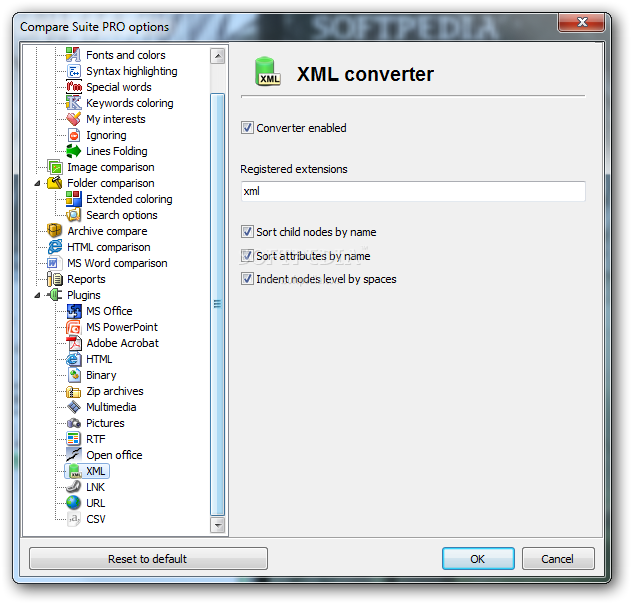This screenshot has height=604, width=632.
Task: Click the Open office plugin icon
Action: pyautogui.click(x=73, y=455)
